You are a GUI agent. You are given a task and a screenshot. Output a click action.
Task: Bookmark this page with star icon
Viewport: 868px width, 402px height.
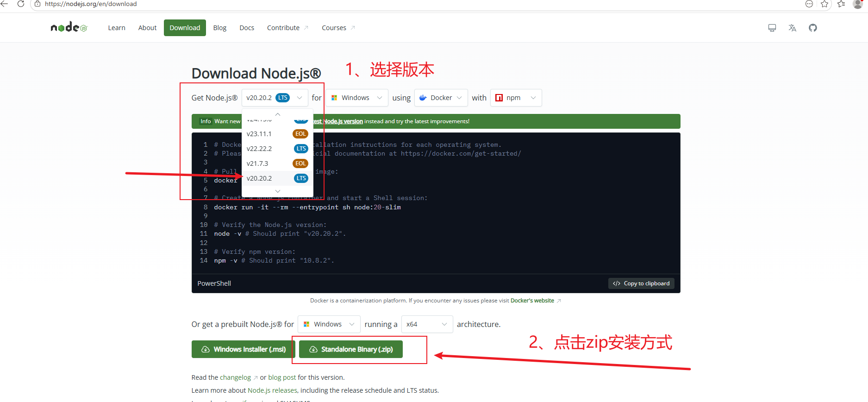(x=824, y=4)
